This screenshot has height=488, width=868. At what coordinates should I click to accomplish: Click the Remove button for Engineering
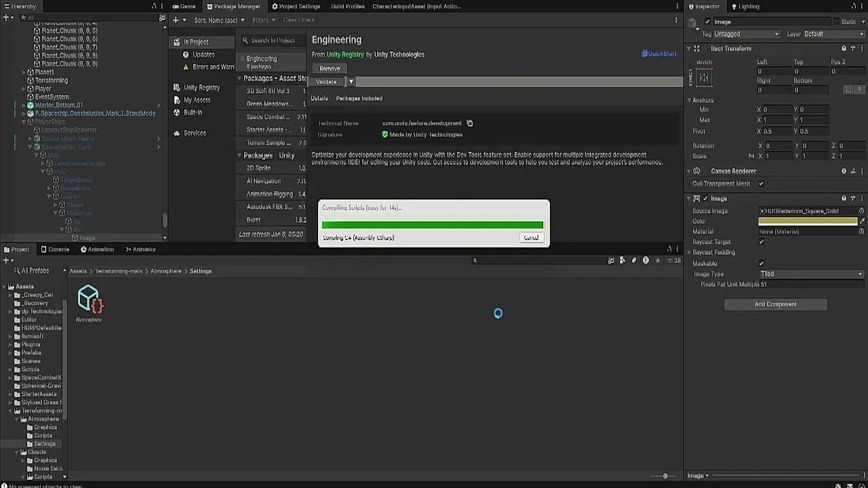tap(330, 68)
